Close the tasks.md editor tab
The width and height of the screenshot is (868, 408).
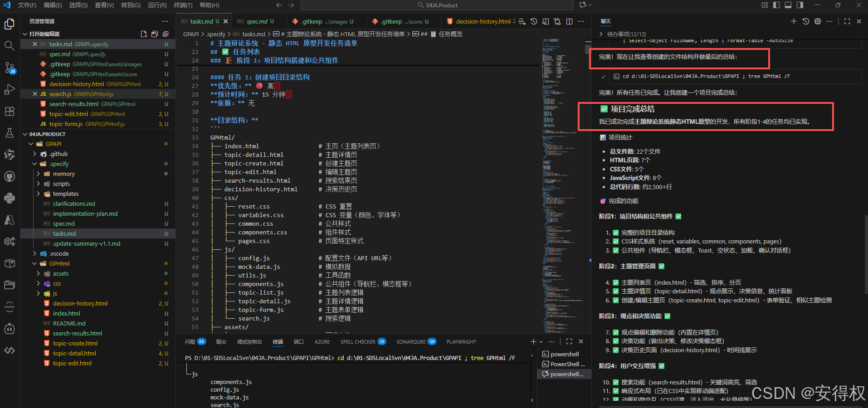[x=225, y=21]
